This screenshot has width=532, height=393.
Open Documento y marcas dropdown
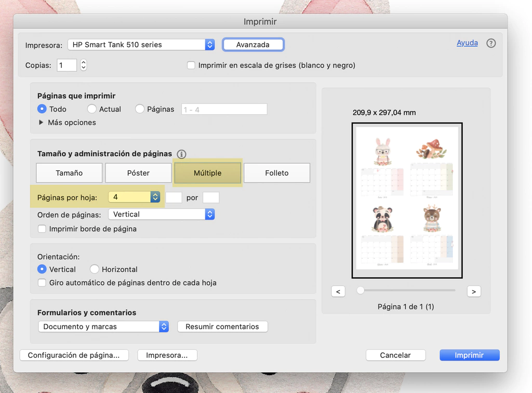point(103,327)
